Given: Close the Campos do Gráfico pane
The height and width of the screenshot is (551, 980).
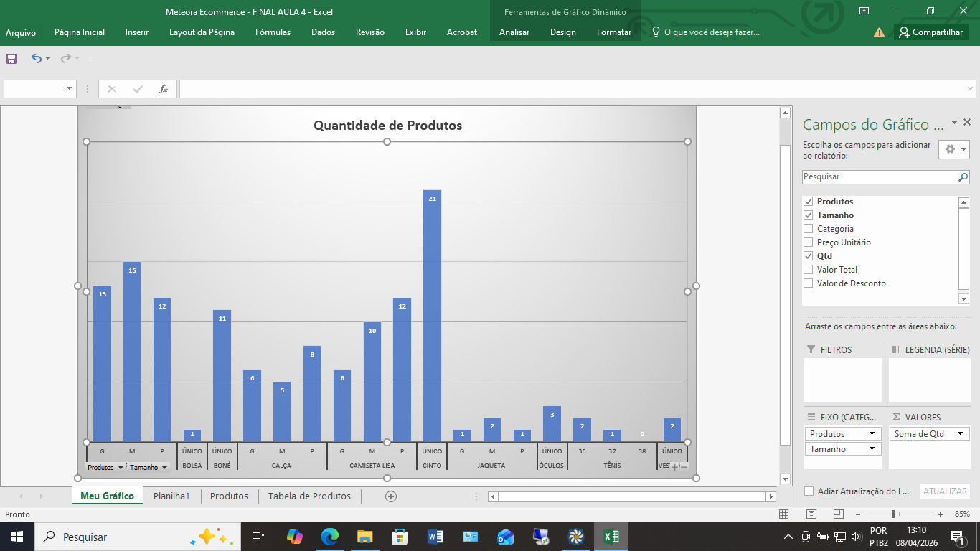Looking at the screenshot, I should coord(967,123).
